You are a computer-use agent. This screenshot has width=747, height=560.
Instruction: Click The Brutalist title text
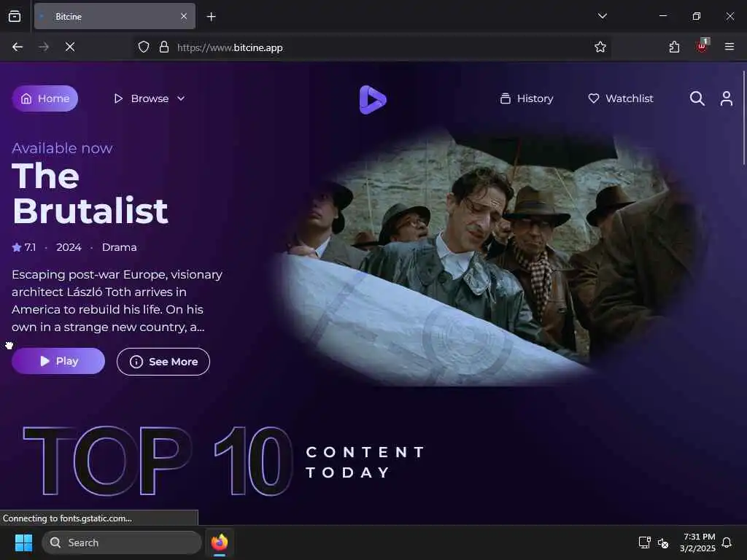[90, 192]
